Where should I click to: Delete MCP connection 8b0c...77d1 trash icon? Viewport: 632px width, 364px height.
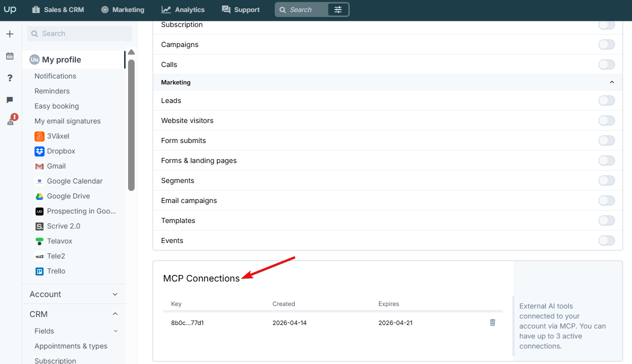coord(492,322)
